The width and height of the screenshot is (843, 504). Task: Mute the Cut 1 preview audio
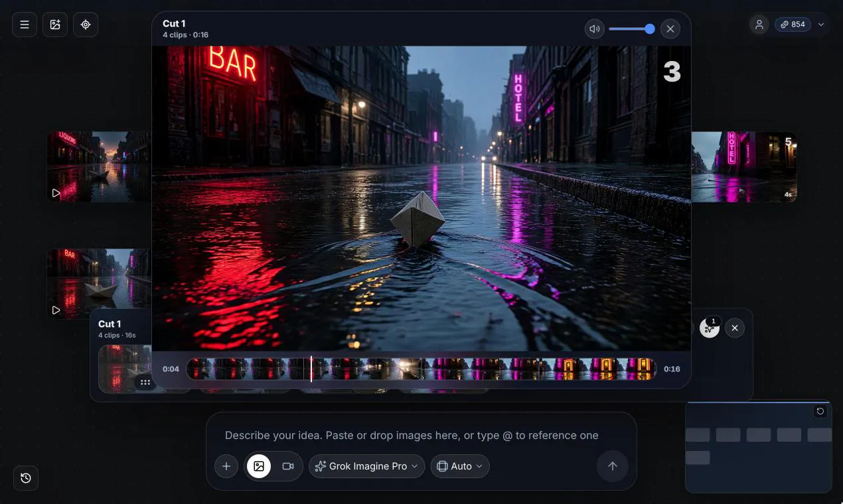click(x=595, y=29)
